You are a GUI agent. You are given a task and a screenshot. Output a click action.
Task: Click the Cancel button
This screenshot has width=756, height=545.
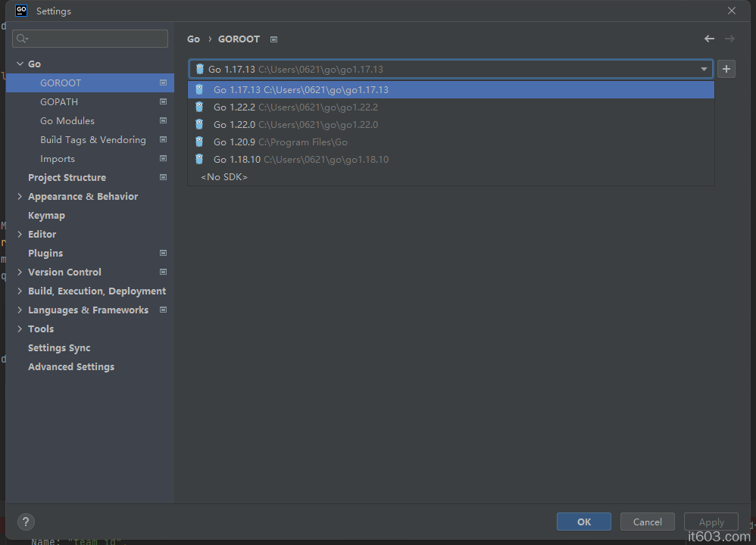[x=647, y=522]
